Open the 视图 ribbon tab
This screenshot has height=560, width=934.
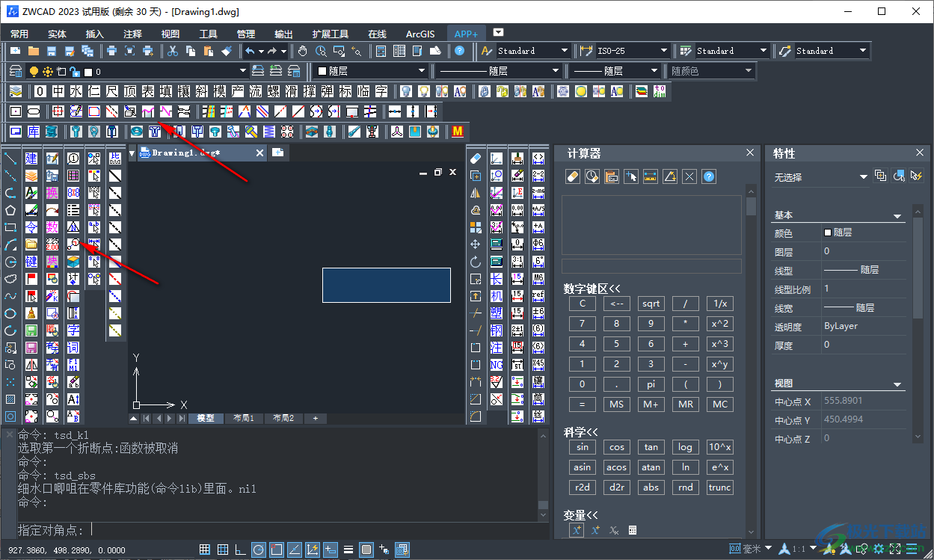point(170,34)
